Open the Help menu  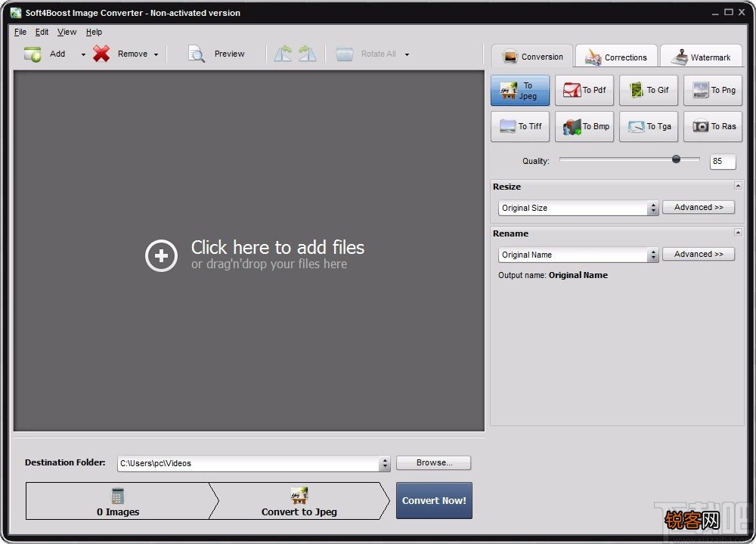(94, 32)
